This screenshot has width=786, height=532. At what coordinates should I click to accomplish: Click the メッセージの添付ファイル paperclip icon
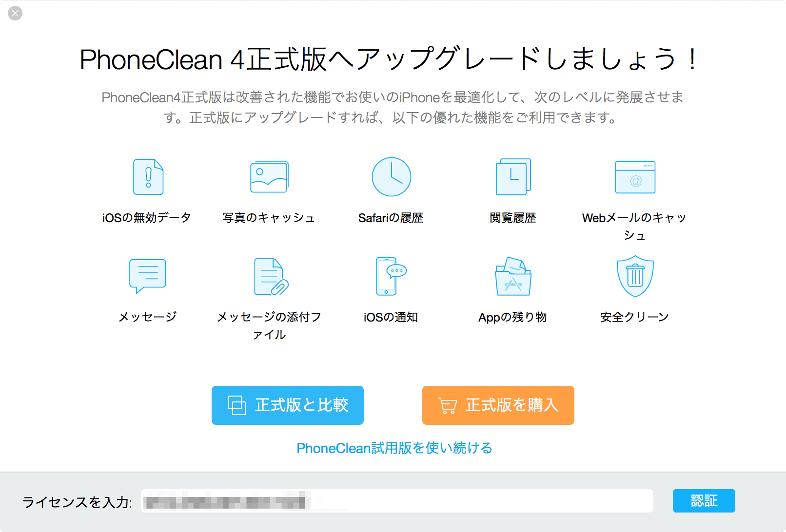point(271,276)
